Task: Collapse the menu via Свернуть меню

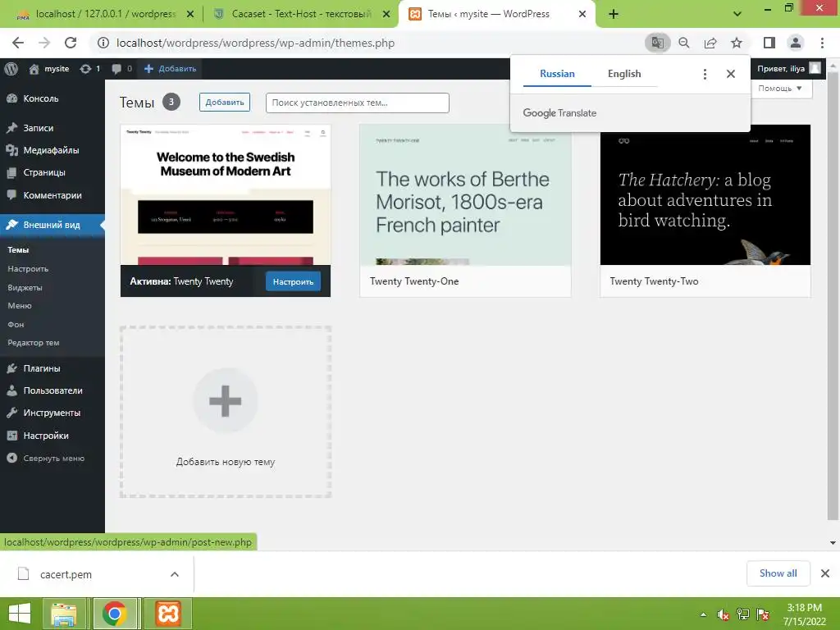Action: [x=52, y=459]
